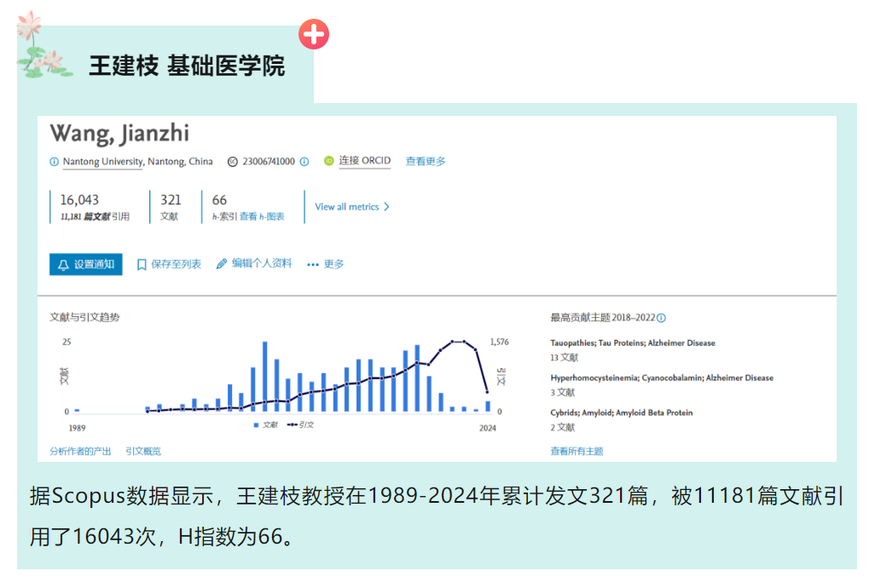Image resolution: width=875 pixels, height=588 pixels.
Task: Click 查看所有主题 link
Action: tap(577, 451)
